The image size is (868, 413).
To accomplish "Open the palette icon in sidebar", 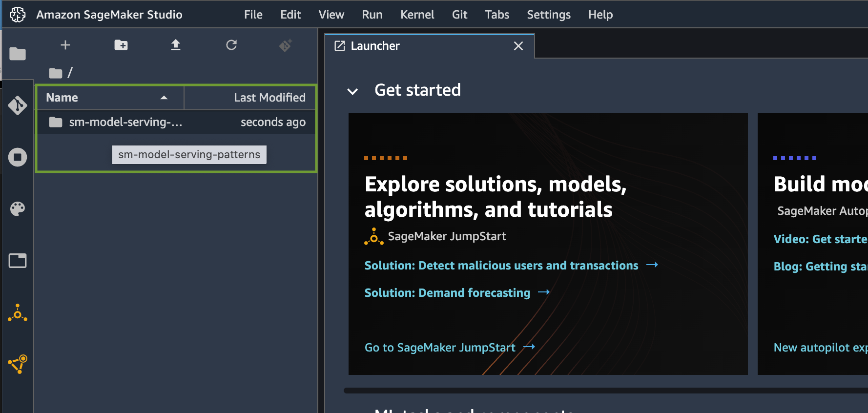I will [x=18, y=209].
